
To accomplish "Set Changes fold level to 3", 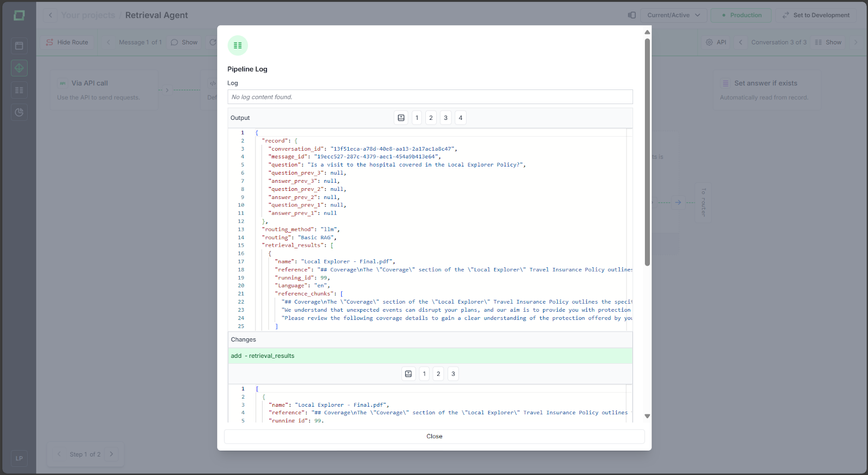I will (x=454, y=374).
